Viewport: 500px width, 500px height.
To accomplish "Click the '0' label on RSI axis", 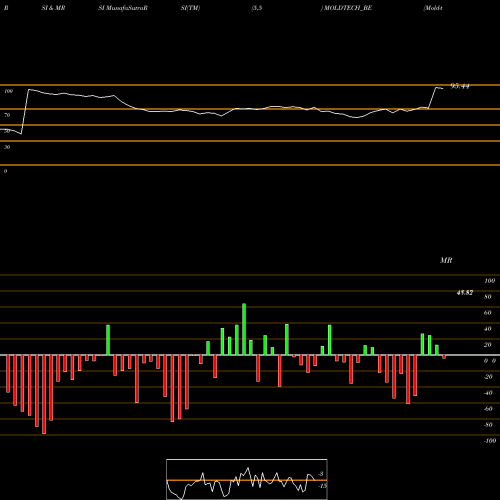I will tap(5, 171).
